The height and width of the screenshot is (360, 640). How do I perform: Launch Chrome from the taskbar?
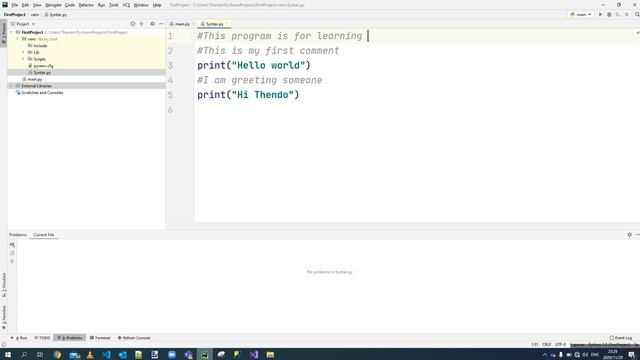click(x=57, y=355)
